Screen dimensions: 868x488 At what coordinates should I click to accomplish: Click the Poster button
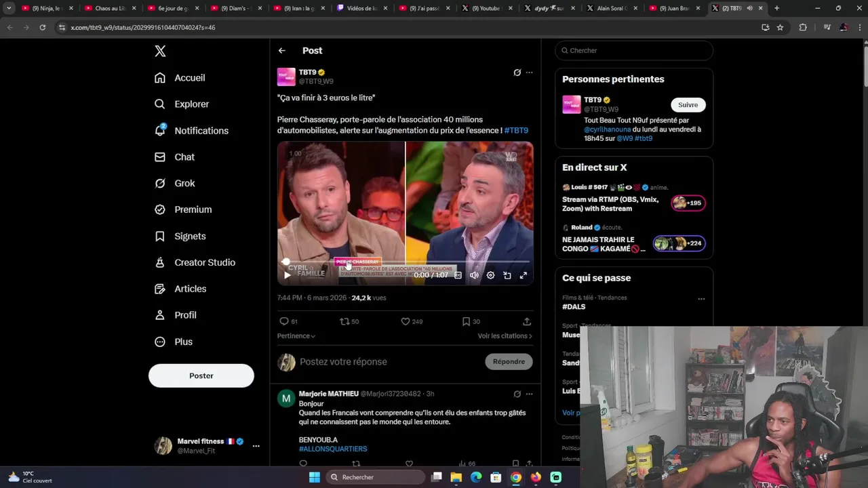(201, 375)
